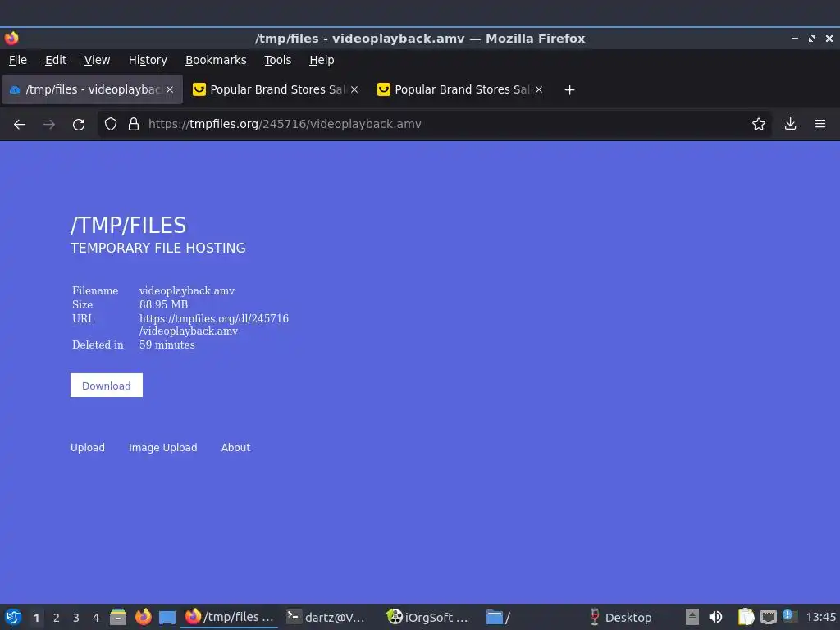Image resolution: width=840 pixels, height=630 pixels.
Task: Switch to workspace 4 in taskbar
Action: tap(96, 618)
